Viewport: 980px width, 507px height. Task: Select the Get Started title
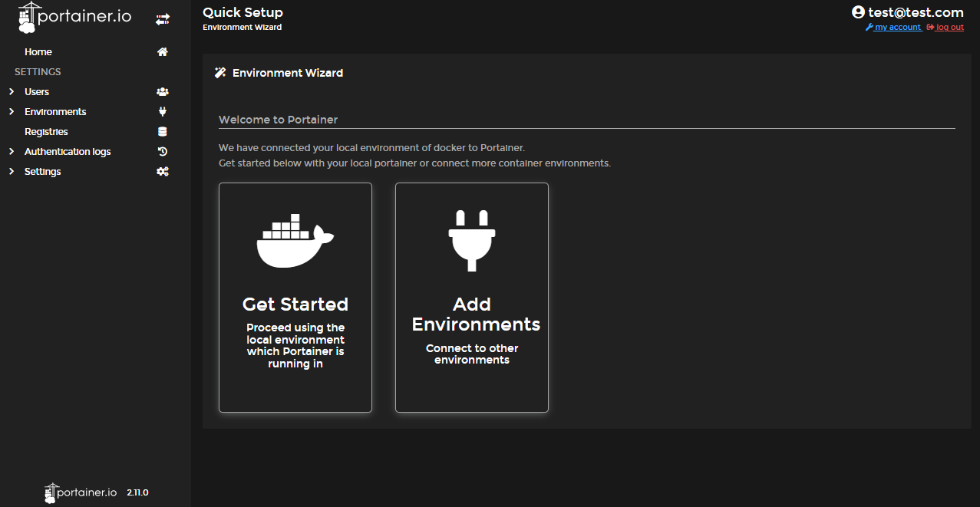(295, 305)
